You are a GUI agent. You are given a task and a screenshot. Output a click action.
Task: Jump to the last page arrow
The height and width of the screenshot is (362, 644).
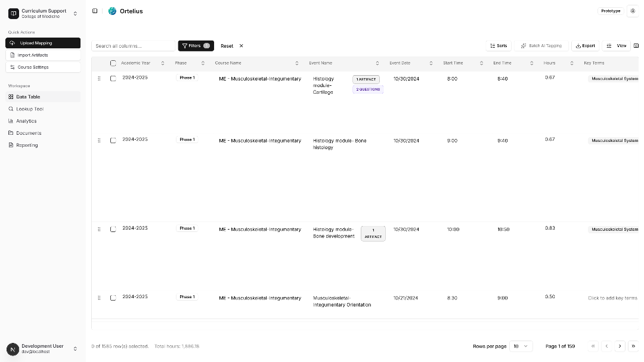tap(633, 346)
